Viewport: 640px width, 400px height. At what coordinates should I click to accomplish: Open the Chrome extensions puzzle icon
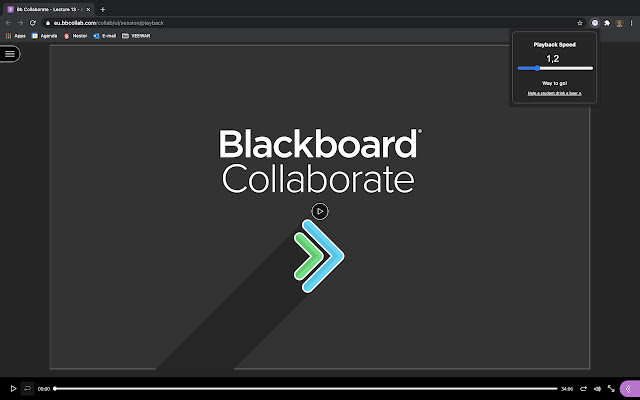point(607,23)
